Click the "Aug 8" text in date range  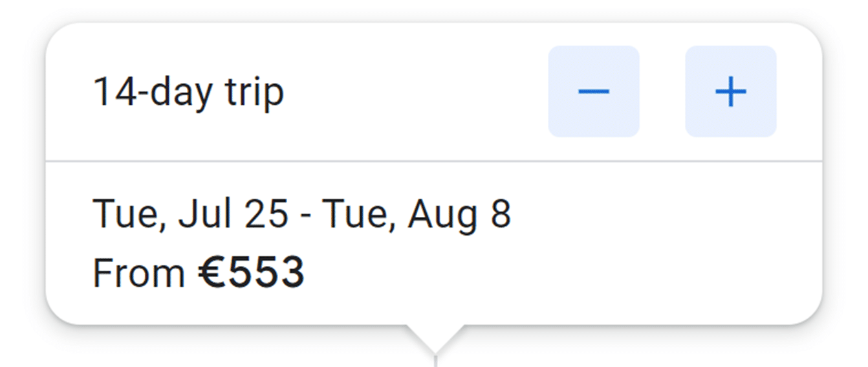tap(459, 214)
